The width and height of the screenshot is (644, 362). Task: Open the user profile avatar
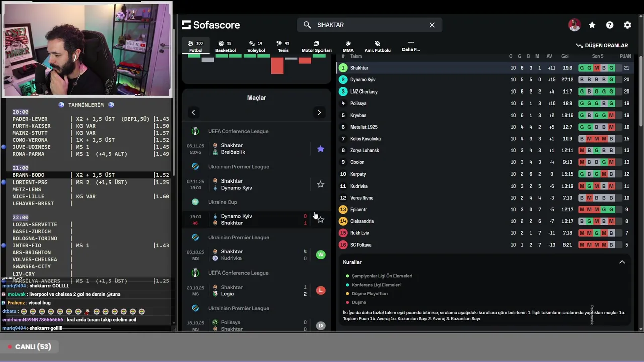coord(574,25)
